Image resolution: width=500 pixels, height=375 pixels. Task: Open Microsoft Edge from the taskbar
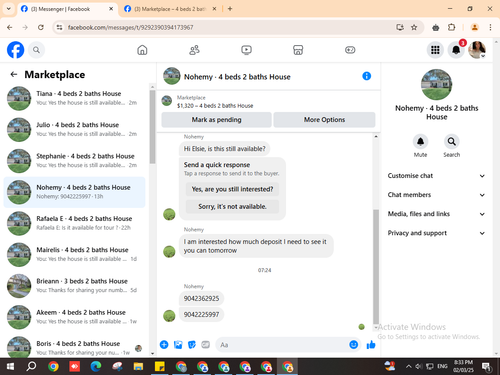tap(96, 367)
